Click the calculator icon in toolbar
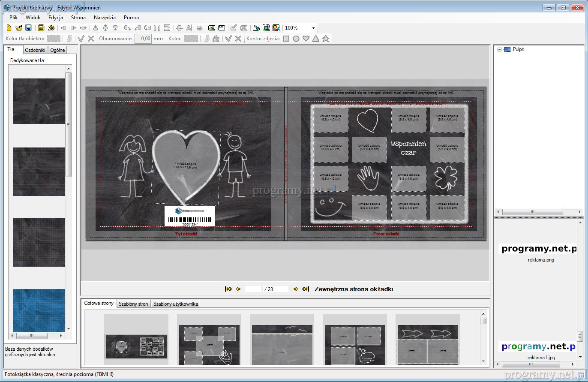This screenshot has width=588, height=382. tap(41, 28)
